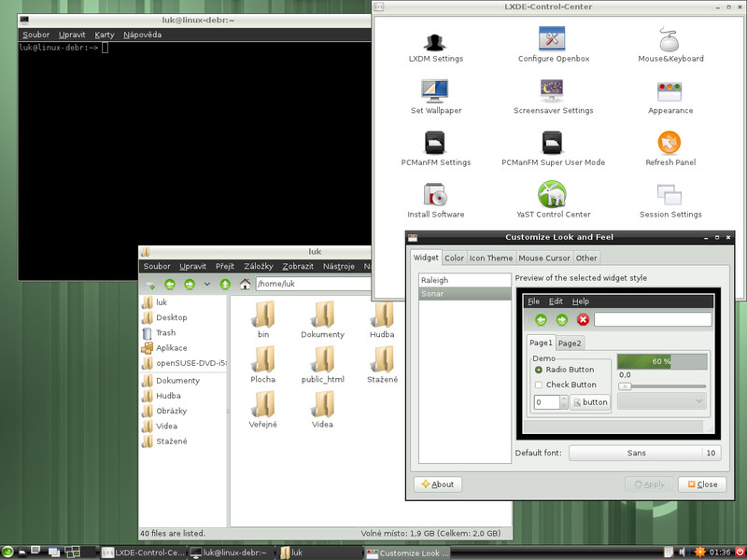Open Install Software
Screen dimensions: 747x560
pos(435,201)
